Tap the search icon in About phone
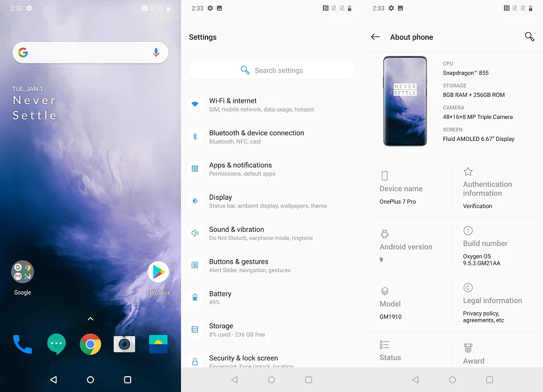This screenshot has height=392, width=543. tap(529, 37)
